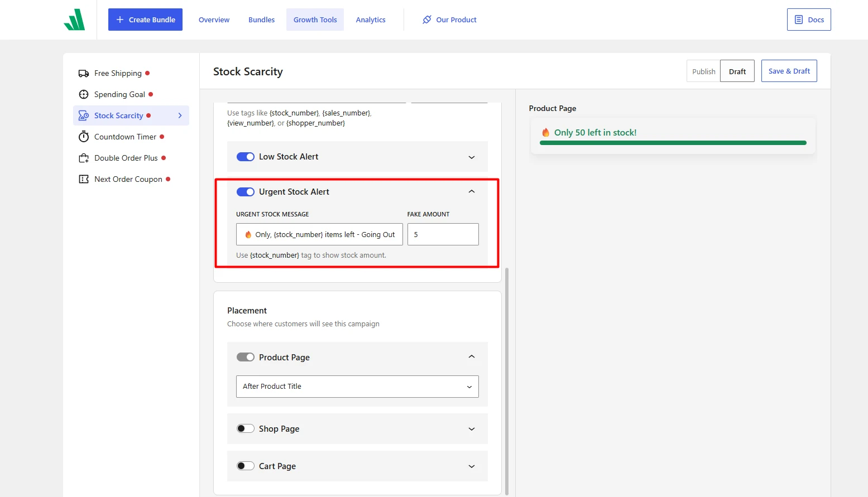Click the green app logo
The height and width of the screenshot is (497, 868).
[x=74, y=20]
